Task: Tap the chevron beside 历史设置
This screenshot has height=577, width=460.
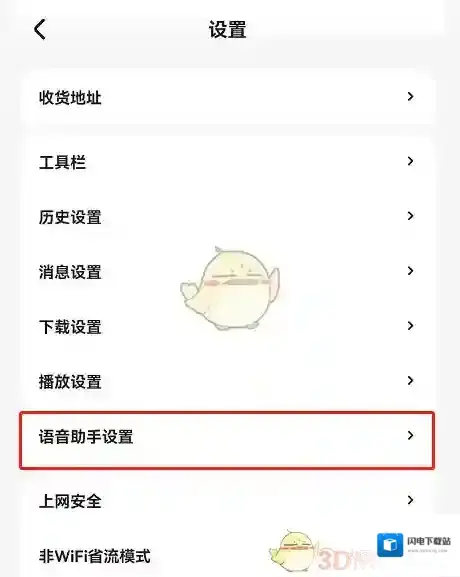Action: [x=410, y=216]
